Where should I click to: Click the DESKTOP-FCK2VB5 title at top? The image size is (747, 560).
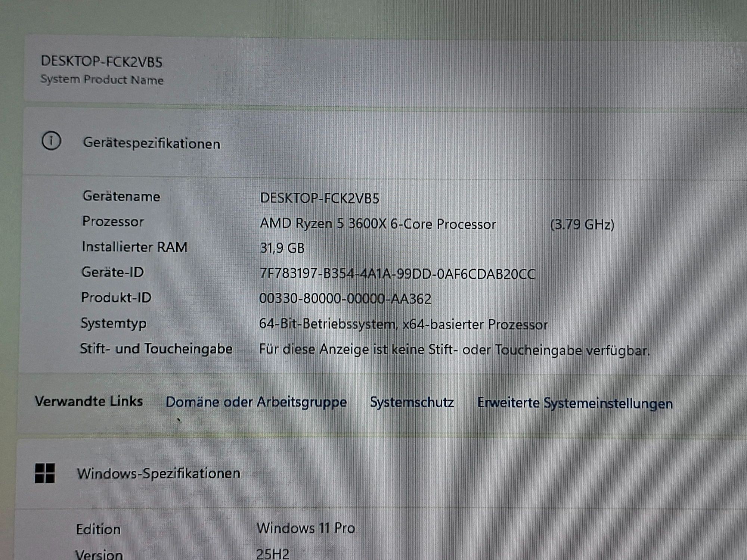pyautogui.click(x=102, y=62)
